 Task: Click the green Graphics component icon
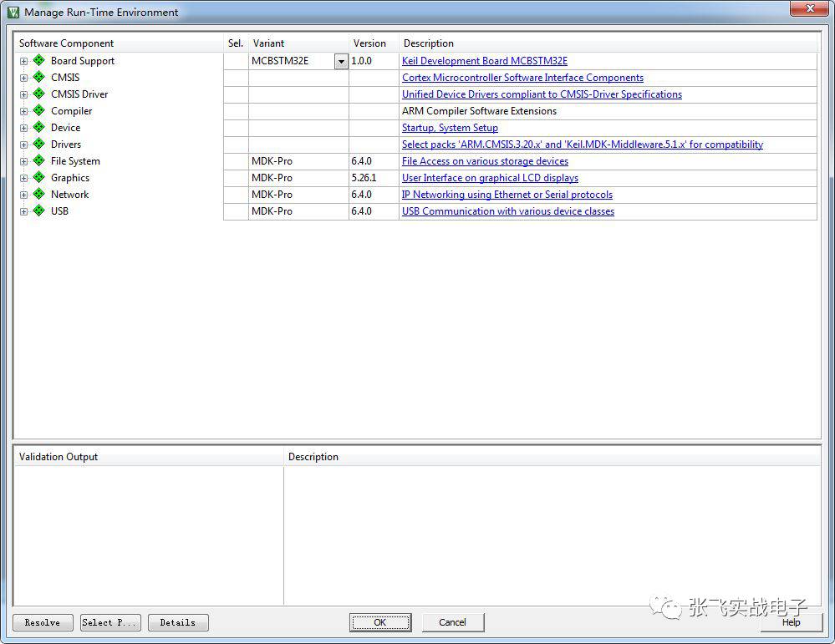[x=38, y=178]
